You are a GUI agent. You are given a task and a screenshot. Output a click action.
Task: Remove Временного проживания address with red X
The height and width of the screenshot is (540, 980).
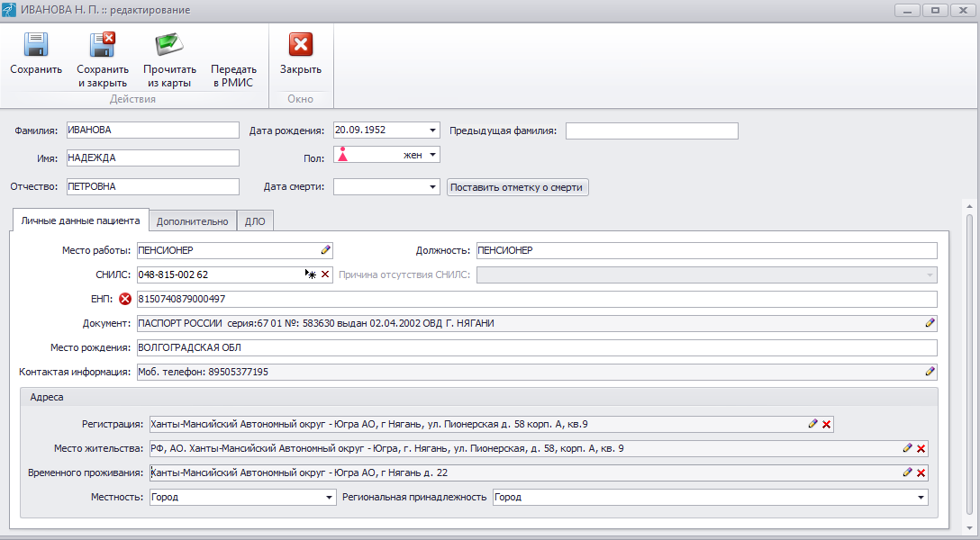tap(921, 472)
